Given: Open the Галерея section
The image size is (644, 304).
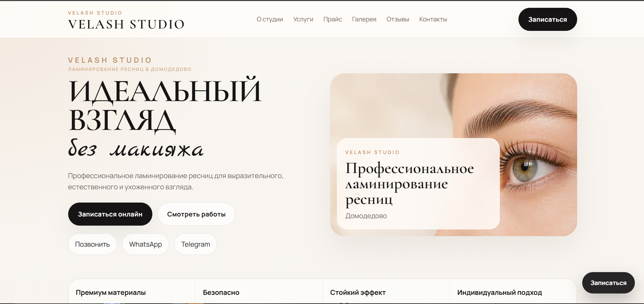Looking at the screenshot, I should pos(364,19).
